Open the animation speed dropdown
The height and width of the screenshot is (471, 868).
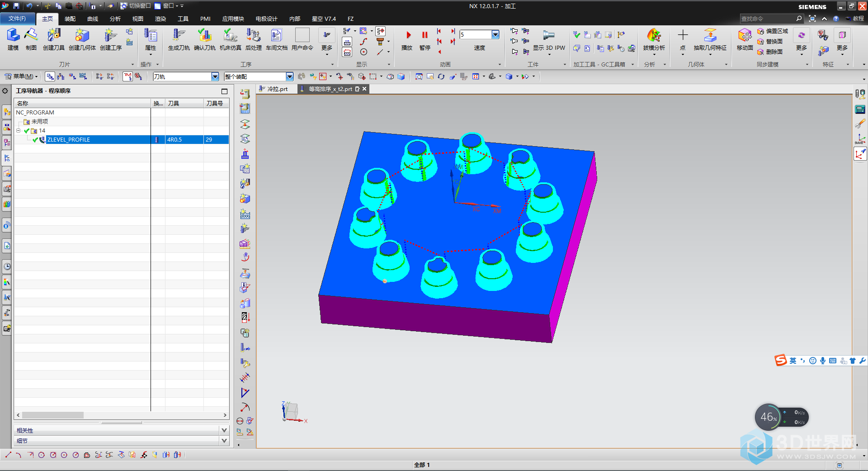pos(495,34)
